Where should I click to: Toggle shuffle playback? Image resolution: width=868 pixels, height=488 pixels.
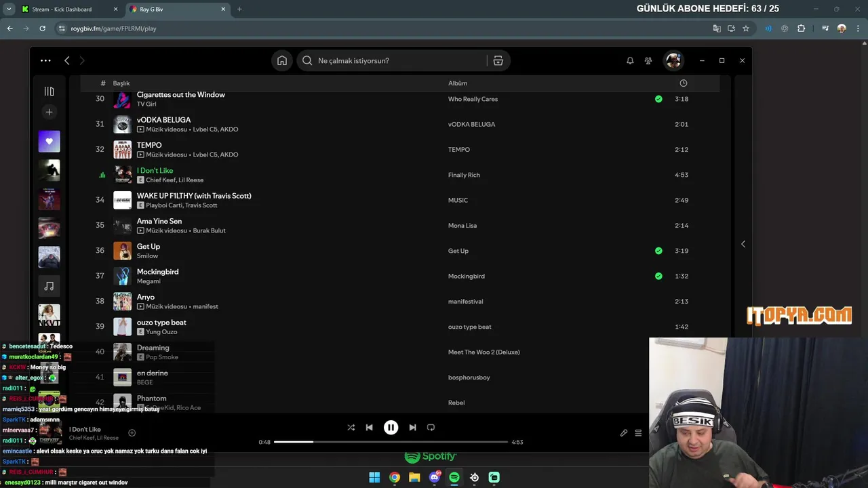pyautogui.click(x=351, y=428)
